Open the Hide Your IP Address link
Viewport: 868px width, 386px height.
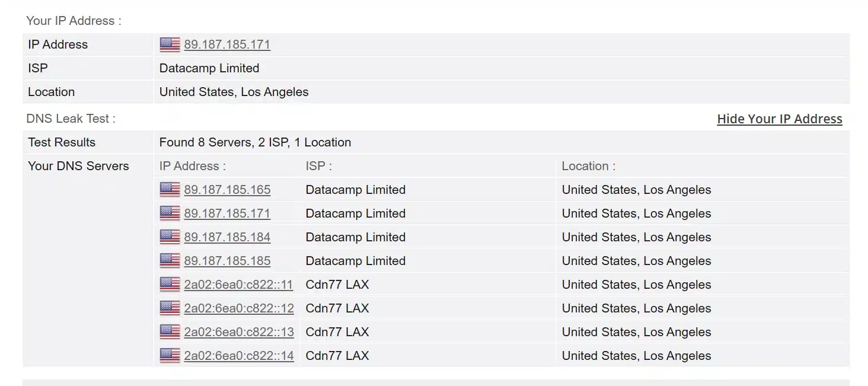[x=780, y=119]
